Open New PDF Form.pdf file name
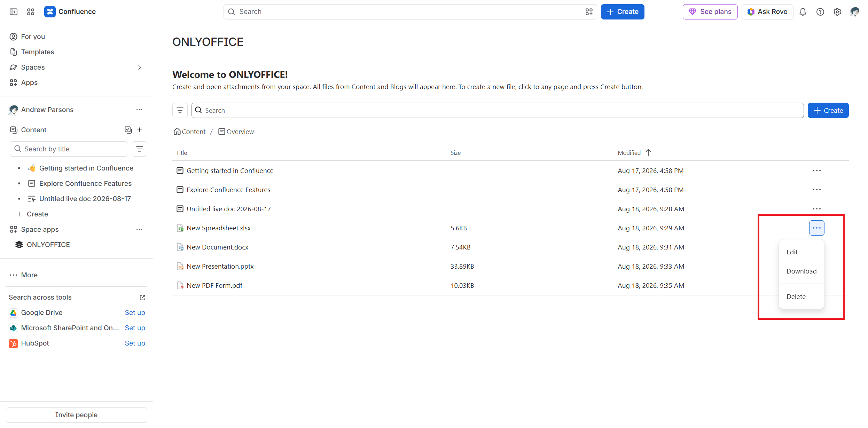Screen dimensions: 868x428 pyautogui.click(x=214, y=285)
